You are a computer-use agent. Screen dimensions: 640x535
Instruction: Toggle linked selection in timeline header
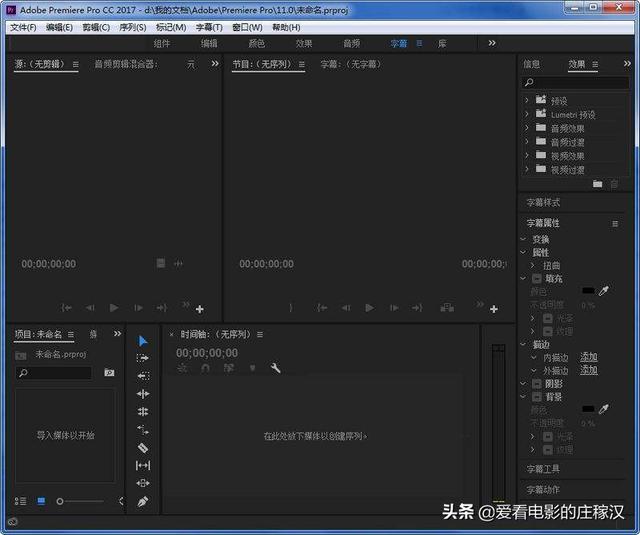[229, 369]
